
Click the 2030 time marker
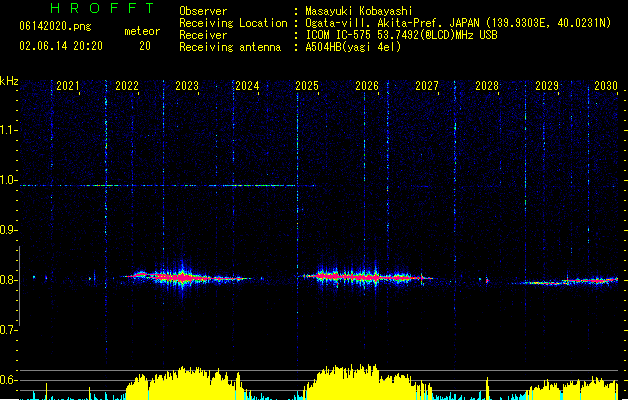click(x=606, y=86)
